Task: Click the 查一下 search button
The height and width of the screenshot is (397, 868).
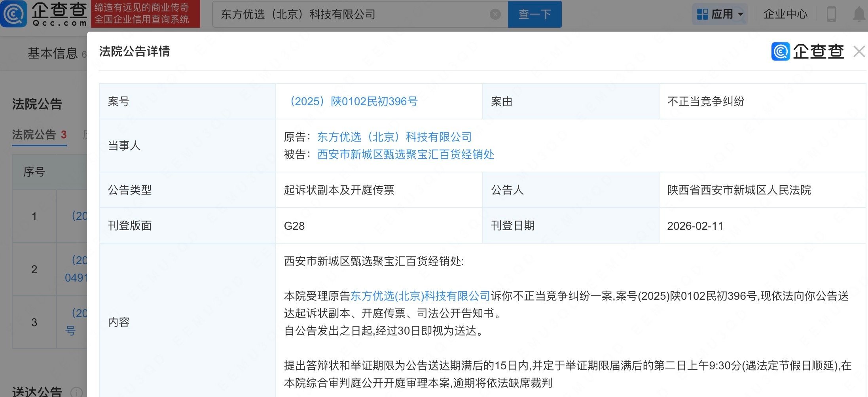Action: tap(534, 14)
